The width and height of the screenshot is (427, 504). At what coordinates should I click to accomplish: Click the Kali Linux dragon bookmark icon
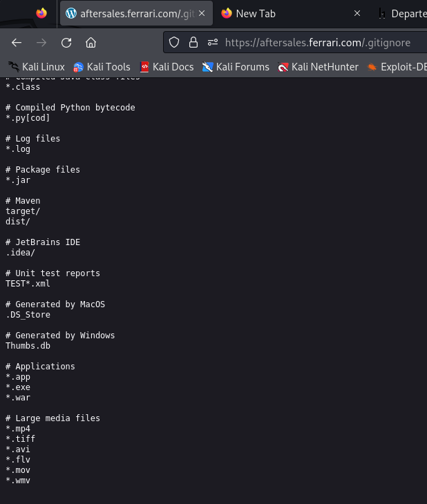click(x=14, y=67)
